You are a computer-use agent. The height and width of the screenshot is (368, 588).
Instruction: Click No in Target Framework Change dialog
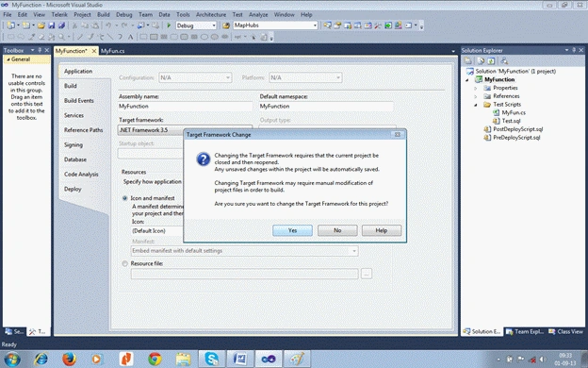coord(337,230)
